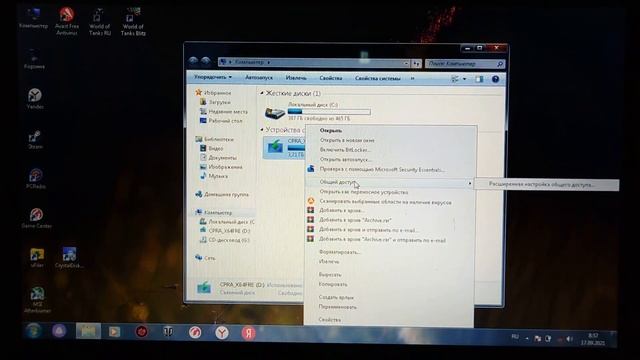Click the volume speaker tray icon
Screen dimensions: 640x360
[569, 339]
